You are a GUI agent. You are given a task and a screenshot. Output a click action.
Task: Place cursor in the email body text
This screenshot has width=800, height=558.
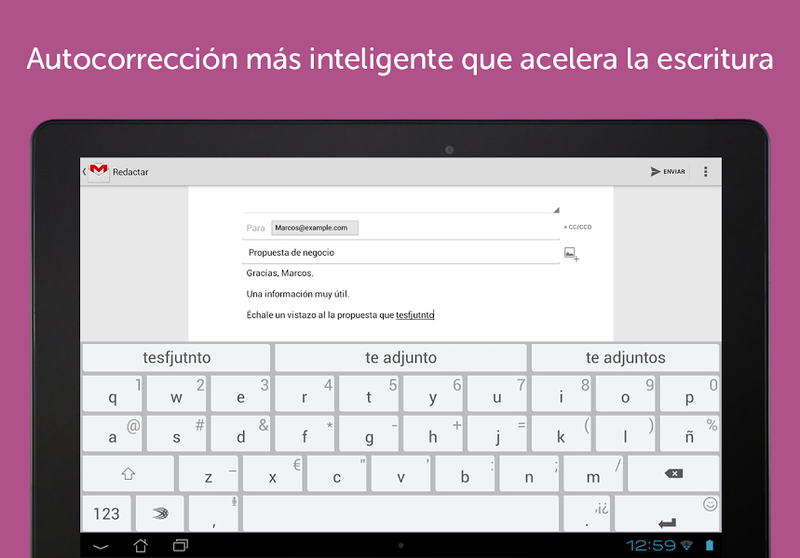coord(340,294)
